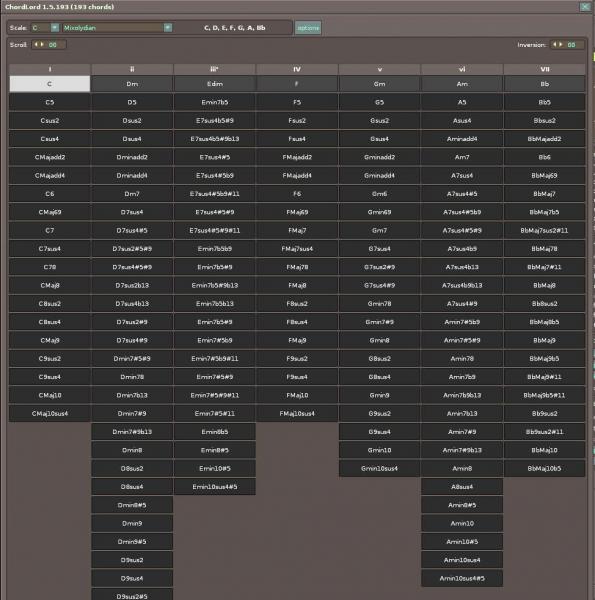Play the Am7 chord

pyautogui.click(x=462, y=157)
